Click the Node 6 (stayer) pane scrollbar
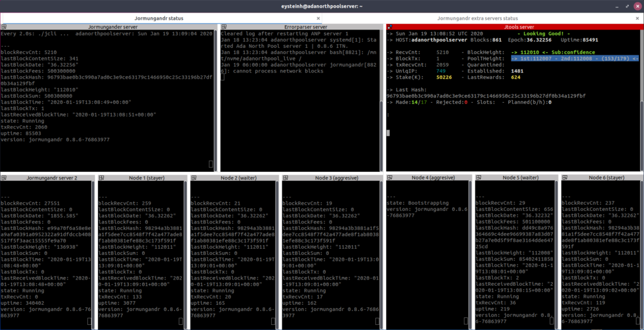Screen dimensions: 644x330 point(641,254)
